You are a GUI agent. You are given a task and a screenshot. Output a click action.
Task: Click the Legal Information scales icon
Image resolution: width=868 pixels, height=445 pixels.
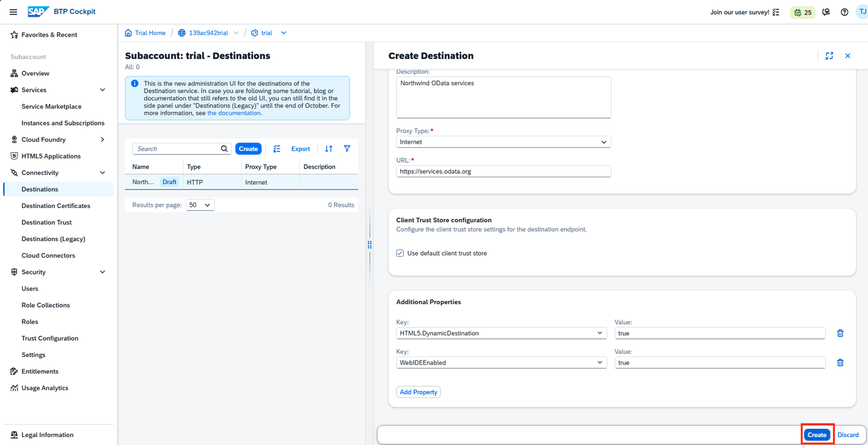click(14, 435)
